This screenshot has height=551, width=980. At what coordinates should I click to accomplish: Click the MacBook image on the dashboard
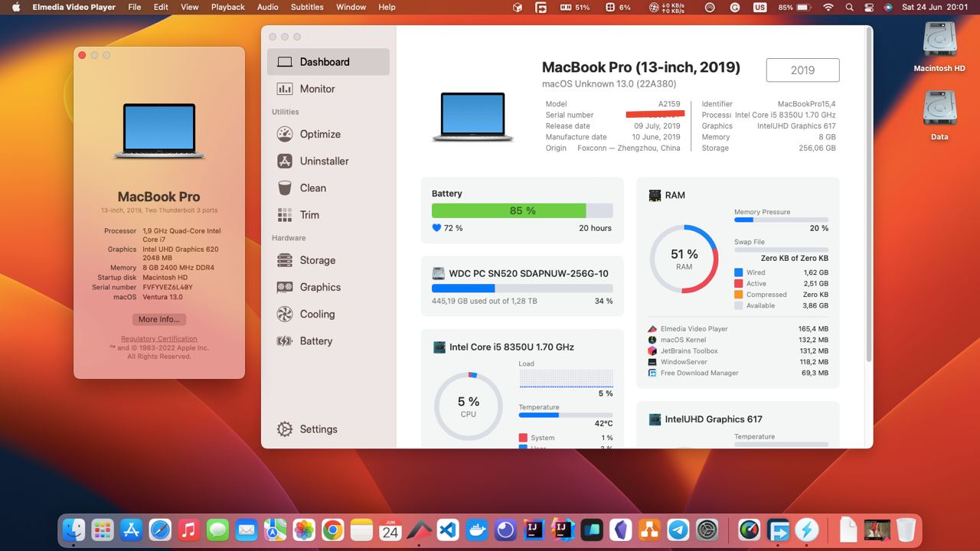click(x=473, y=117)
